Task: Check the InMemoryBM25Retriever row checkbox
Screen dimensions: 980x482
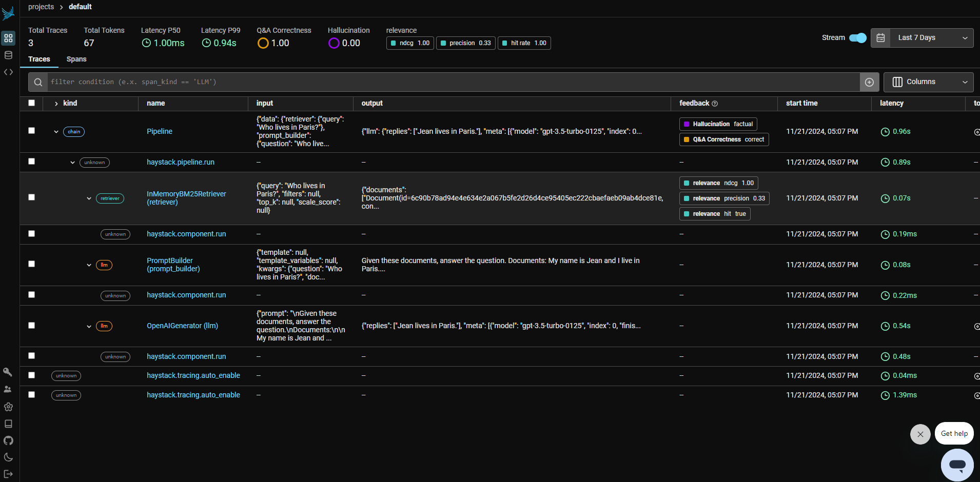Action: [x=32, y=197]
